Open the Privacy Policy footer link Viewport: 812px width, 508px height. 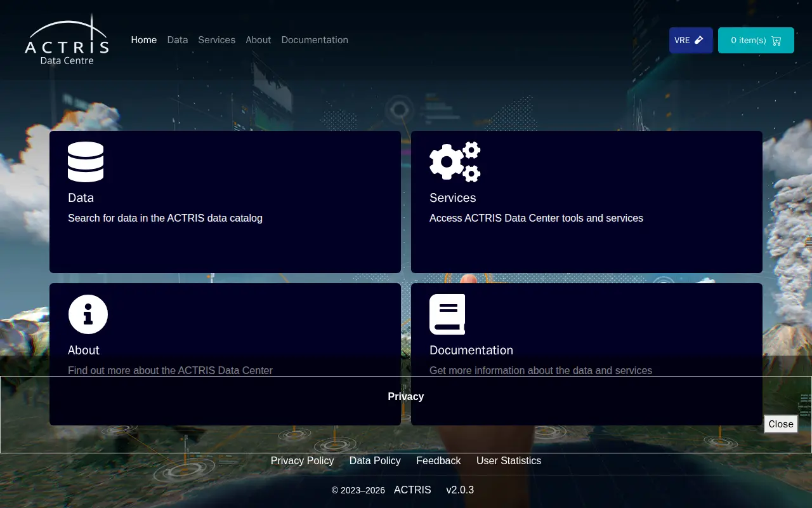click(302, 460)
